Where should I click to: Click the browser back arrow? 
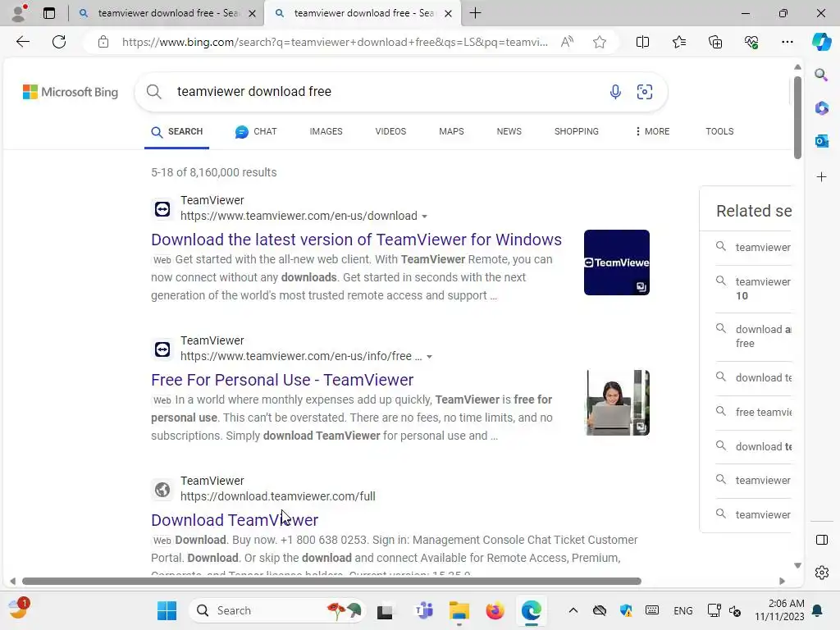click(x=22, y=42)
